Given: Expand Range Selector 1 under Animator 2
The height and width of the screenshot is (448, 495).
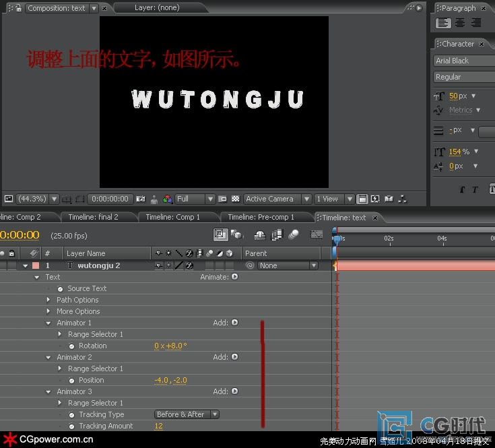Looking at the screenshot, I should click(x=60, y=369).
